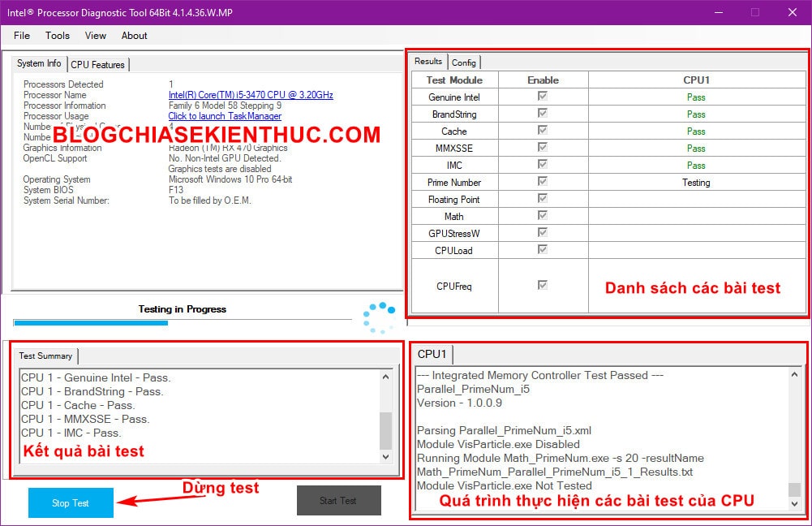The image size is (812, 526).
Task: Switch to the CPU Features tab
Action: click(98, 65)
